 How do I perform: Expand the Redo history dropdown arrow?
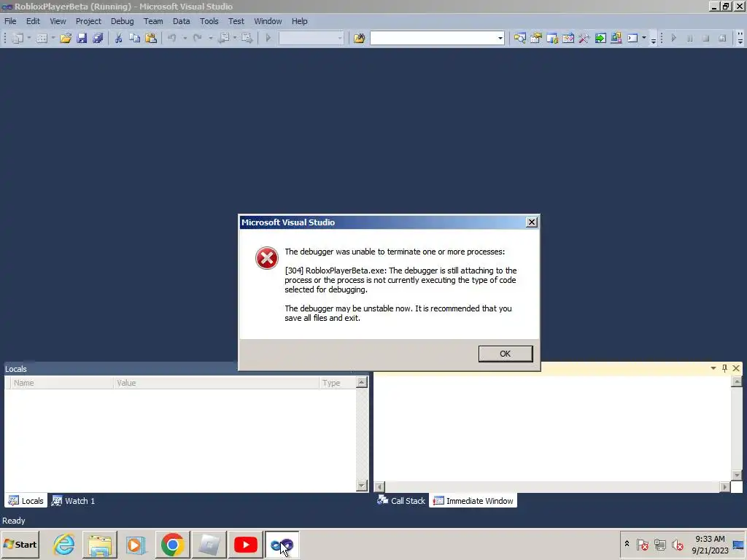pyautogui.click(x=210, y=38)
